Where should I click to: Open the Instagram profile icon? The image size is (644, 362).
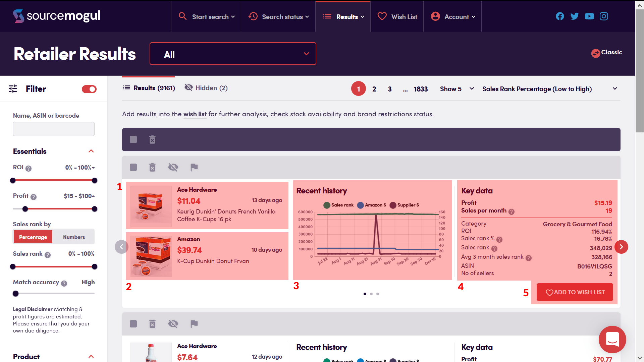pos(604,16)
